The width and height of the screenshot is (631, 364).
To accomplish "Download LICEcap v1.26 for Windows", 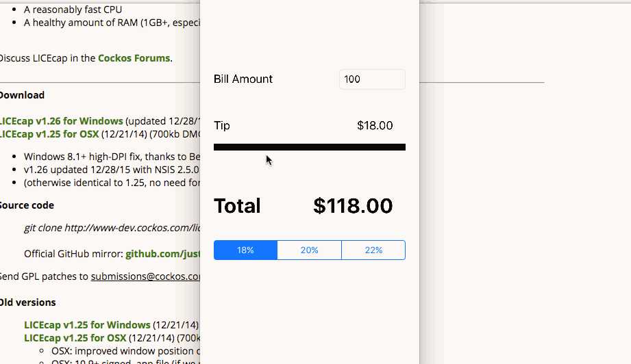I will pos(62,121).
